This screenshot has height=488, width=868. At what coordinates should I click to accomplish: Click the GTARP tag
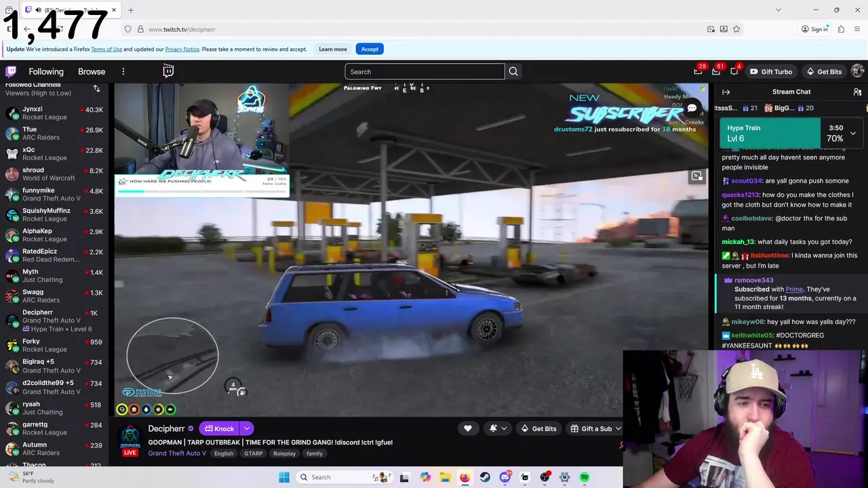(254, 453)
